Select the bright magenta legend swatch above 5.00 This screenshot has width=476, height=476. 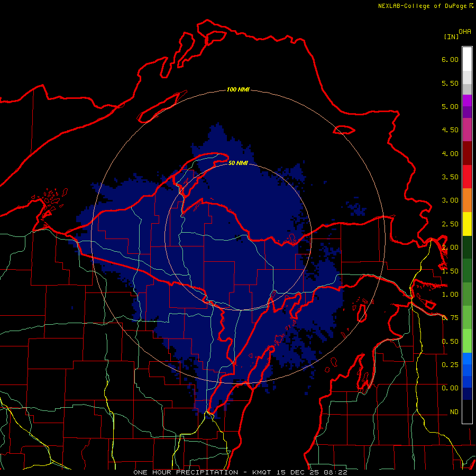tap(467, 100)
